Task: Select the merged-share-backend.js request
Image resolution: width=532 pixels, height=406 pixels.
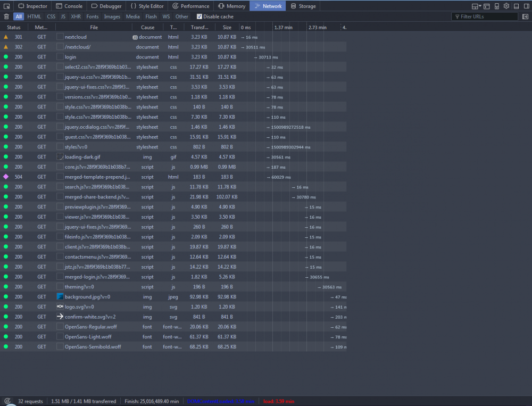Action: pyautogui.click(x=173, y=196)
